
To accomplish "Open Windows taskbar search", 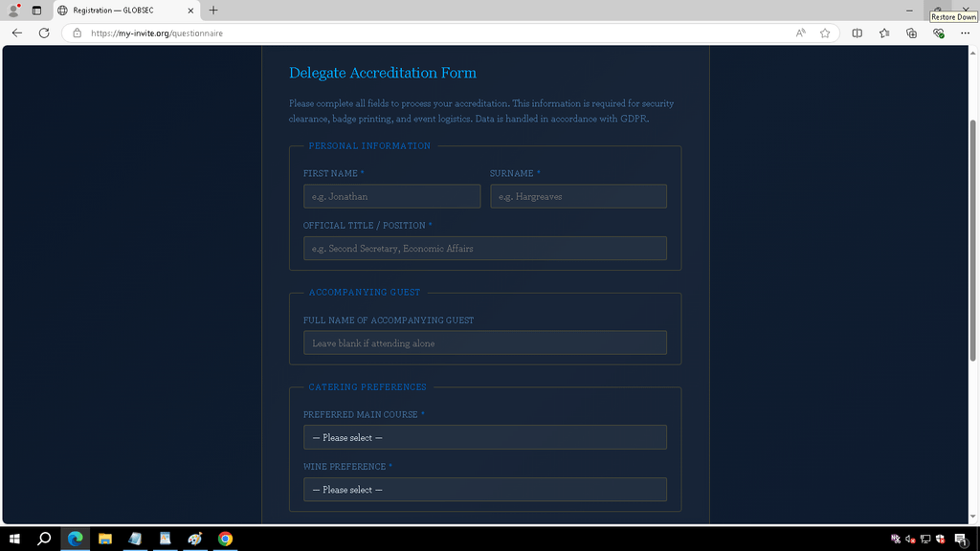I will (44, 539).
